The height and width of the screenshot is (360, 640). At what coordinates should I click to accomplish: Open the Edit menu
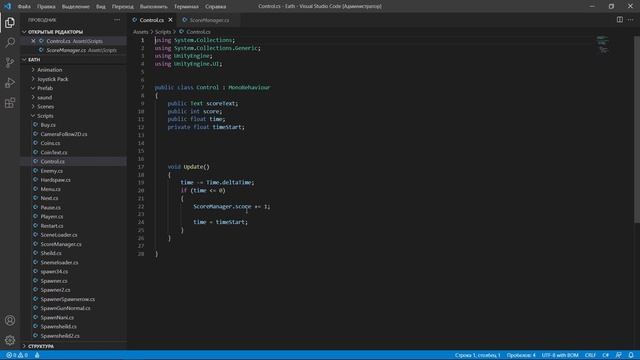click(46, 7)
